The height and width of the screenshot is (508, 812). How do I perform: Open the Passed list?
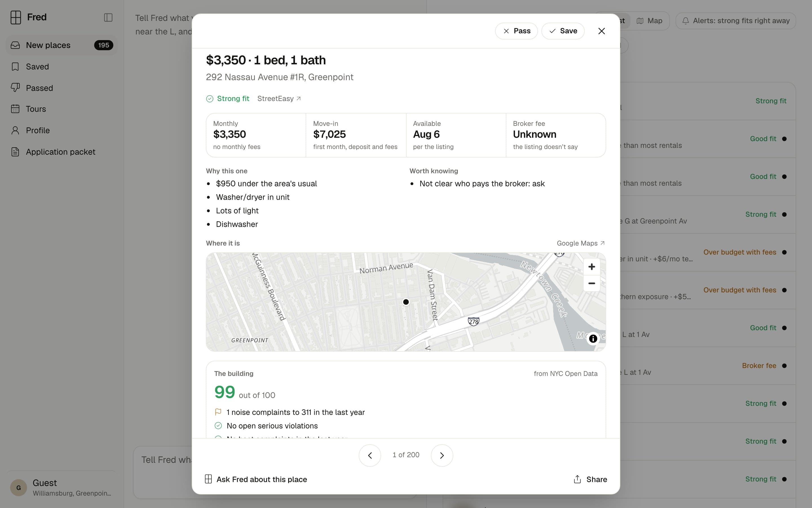coord(62,88)
